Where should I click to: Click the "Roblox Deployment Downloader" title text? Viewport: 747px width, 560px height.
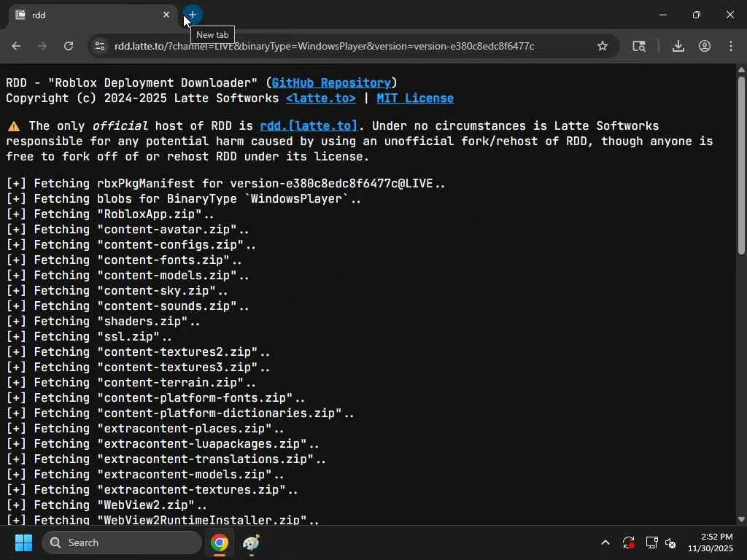(x=152, y=83)
